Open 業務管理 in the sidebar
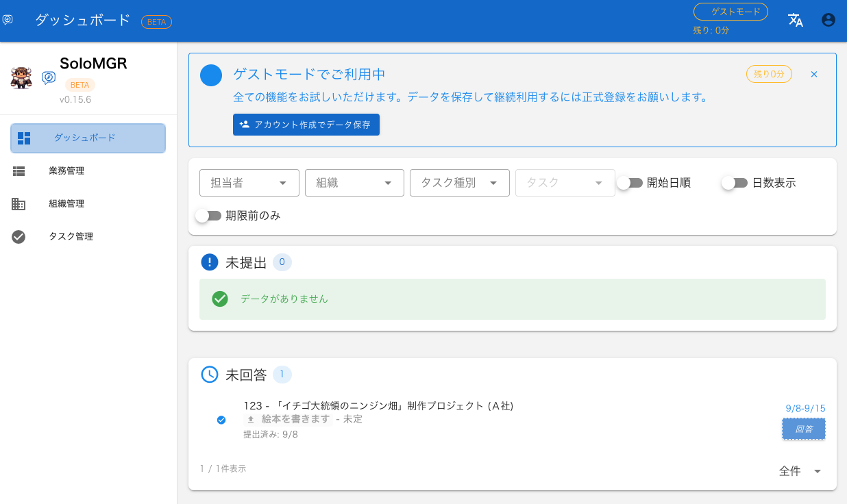847x504 pixels. click(66, 171)
